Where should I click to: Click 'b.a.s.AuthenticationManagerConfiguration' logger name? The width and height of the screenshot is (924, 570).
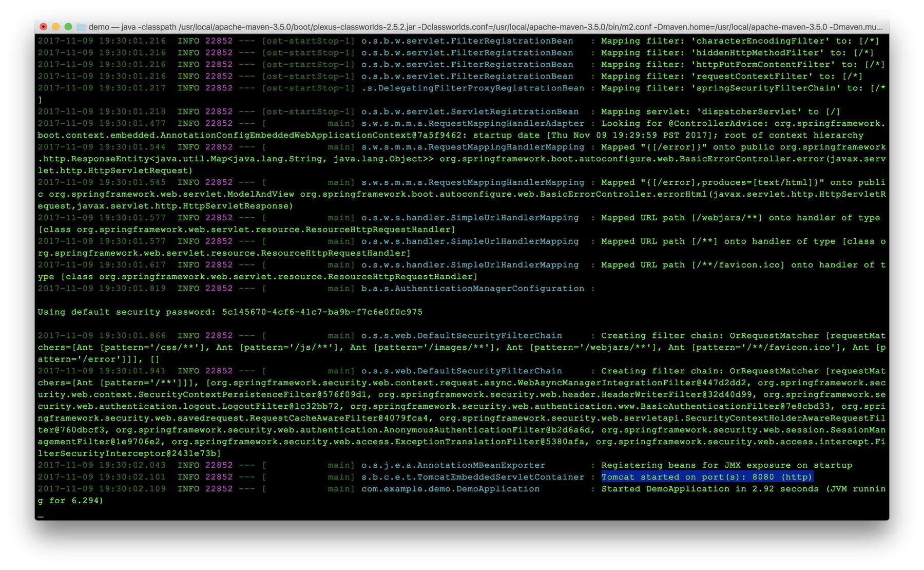coord(472,289)
